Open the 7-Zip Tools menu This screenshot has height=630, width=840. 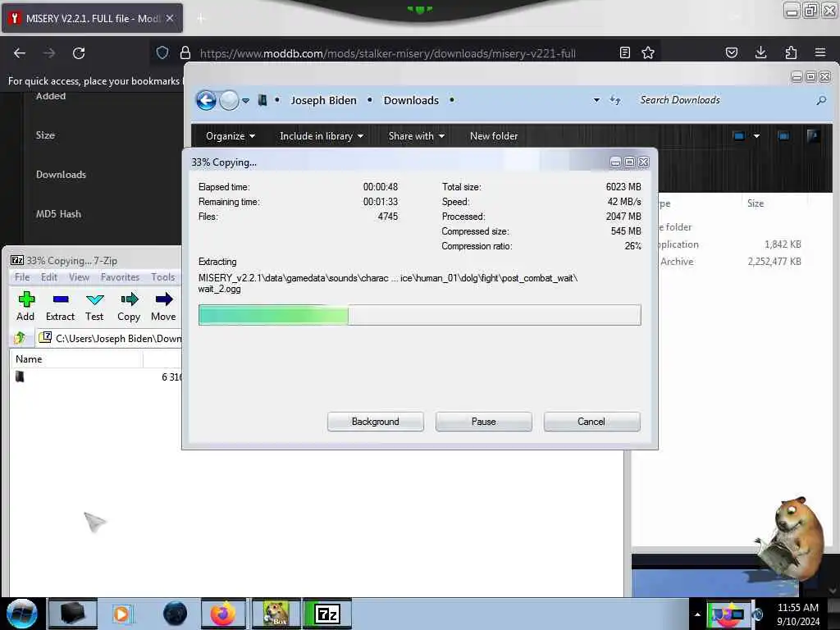point(163,277)
